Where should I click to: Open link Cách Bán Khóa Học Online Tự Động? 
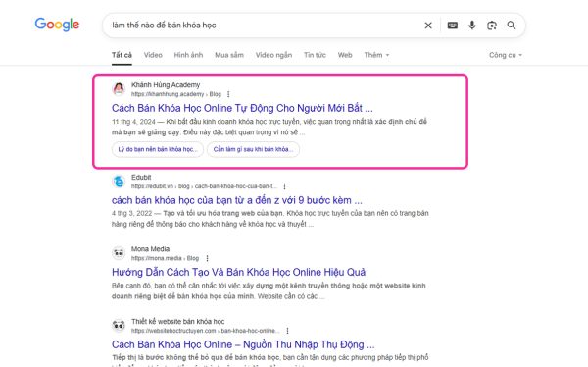242,108
